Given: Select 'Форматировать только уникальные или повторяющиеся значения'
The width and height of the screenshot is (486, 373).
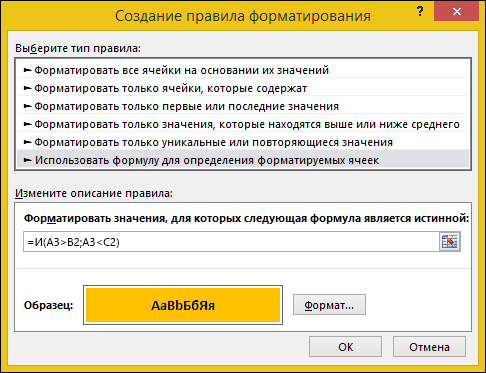Looking at the screenshot, I should pyautogui.click(x=243, y=142).
